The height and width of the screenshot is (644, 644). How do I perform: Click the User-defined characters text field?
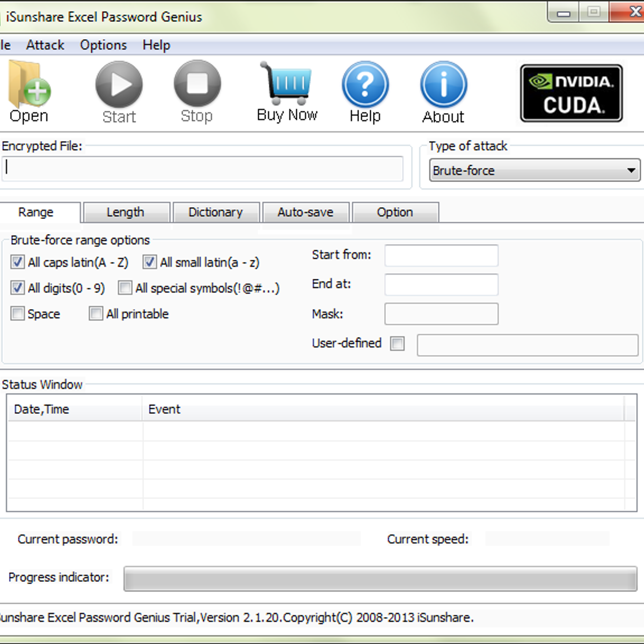(528, 345)
